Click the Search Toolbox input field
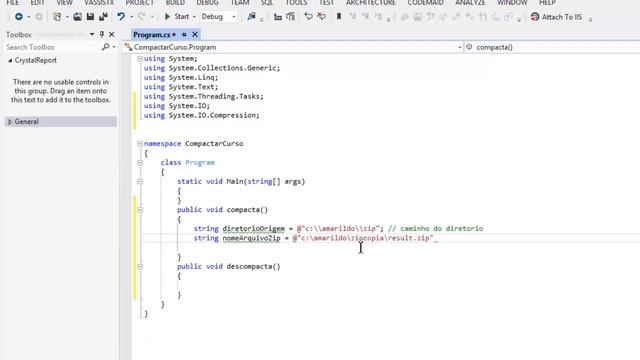This screenshot has width=640, height=360. (x=52, y=47)
